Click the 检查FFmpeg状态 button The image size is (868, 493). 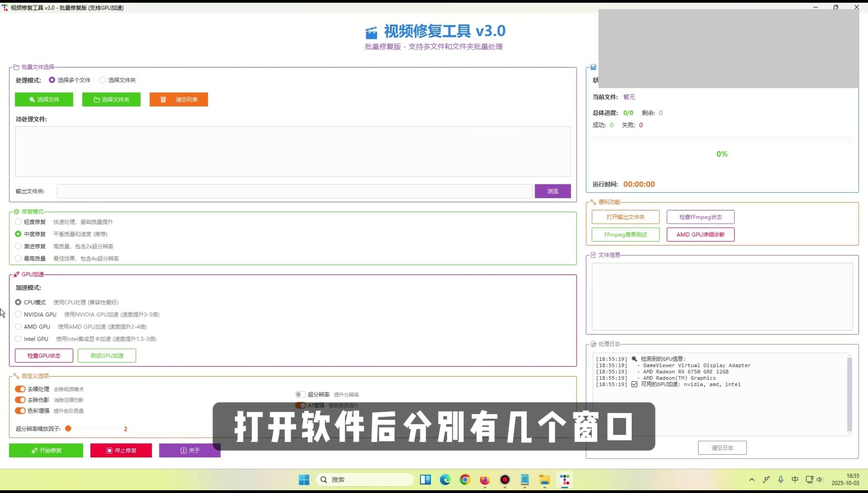point(700,217)
